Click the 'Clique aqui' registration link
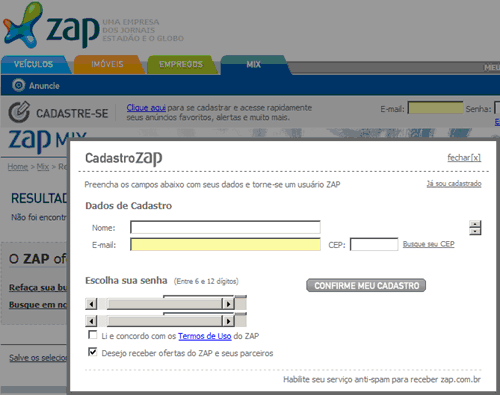Image resolution: width=500 pixels, height=395 pixels. (146, 108)
